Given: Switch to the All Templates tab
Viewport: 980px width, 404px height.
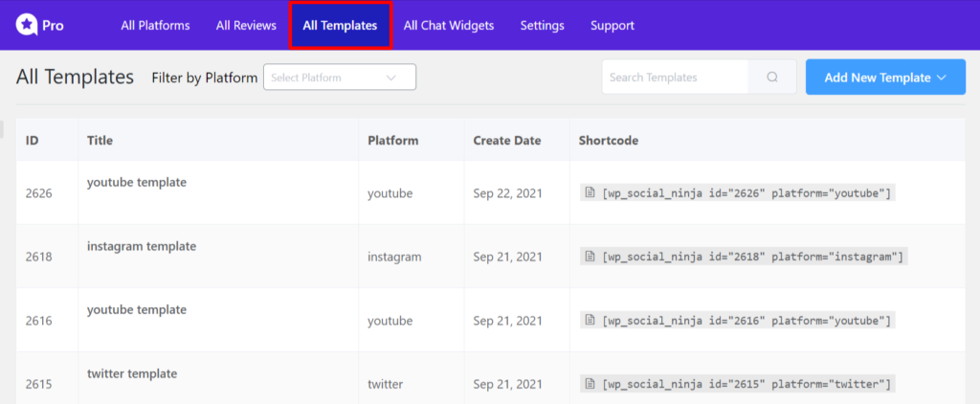Looking at the screenshot, I should 340,26.
